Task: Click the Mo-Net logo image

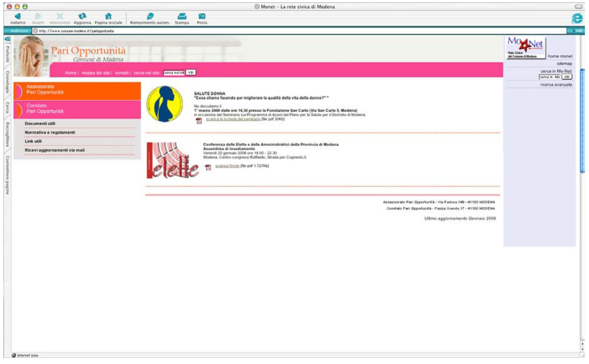Action: click(x=526, y=47)
